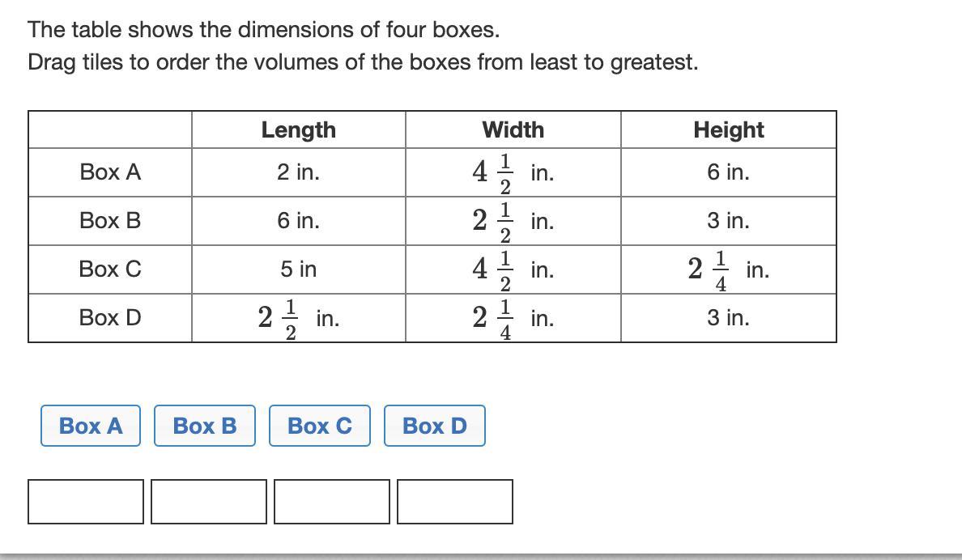Select the Box B row label in table

(110, 221)
